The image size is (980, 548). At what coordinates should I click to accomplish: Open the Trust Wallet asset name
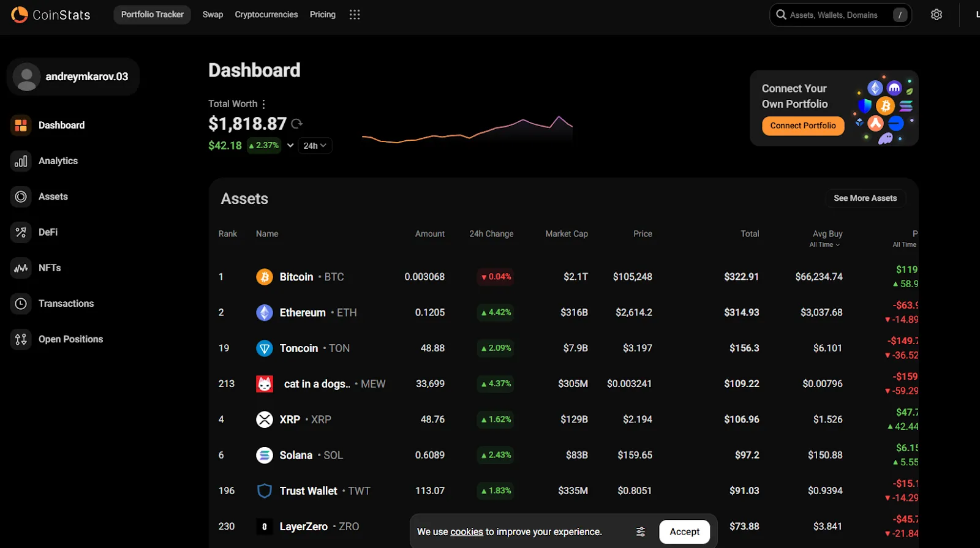pyautogui.click(x=309, y=490)
